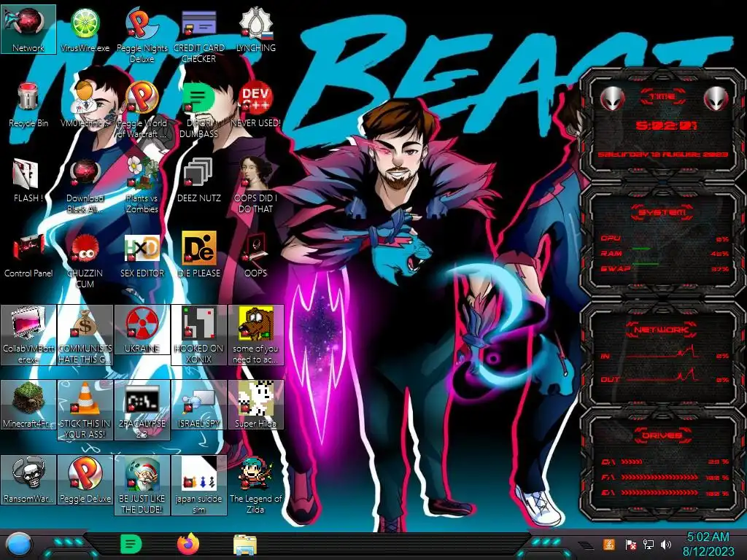Viewport: 747px width, 560px height.
Task: Open the network tray icon
Action: [x=648, y=544]
